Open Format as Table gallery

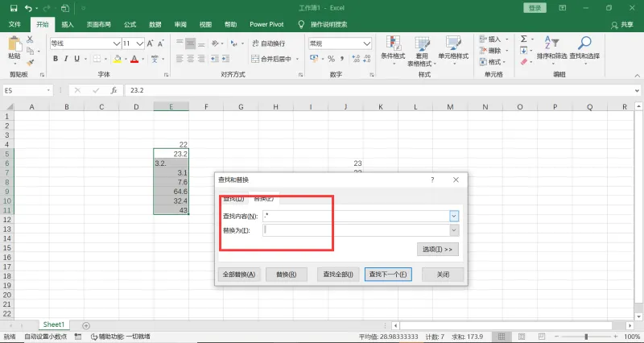[422, 51]
